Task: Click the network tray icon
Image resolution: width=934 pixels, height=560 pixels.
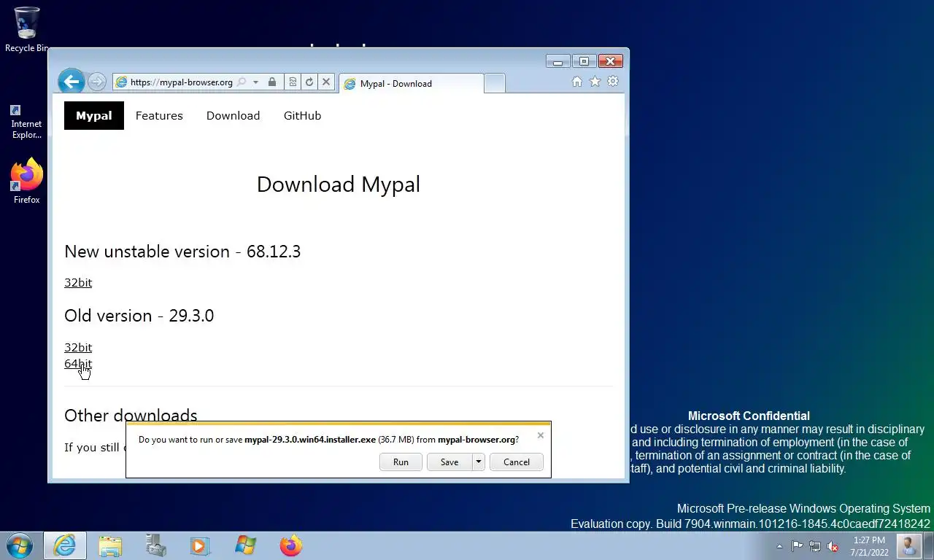Action: pos(815,546)
